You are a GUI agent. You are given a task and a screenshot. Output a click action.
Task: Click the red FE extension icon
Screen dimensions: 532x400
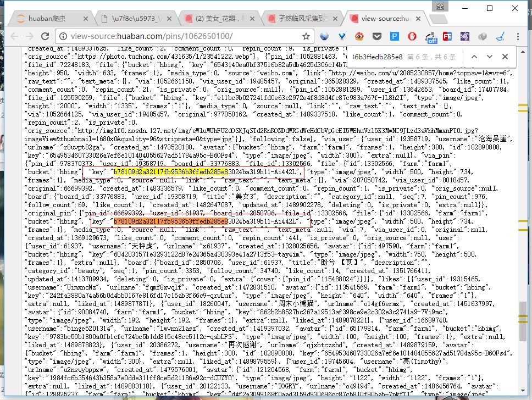point(447,37)
